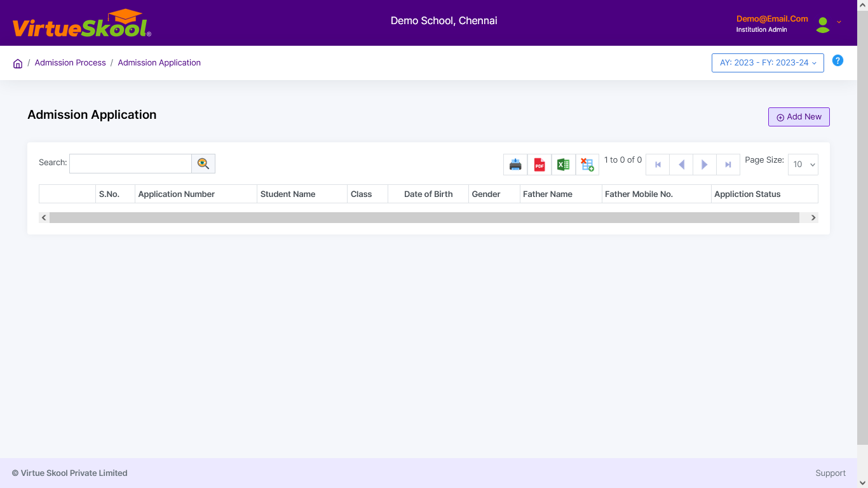The image size is (868, 488).
Task: Click the scrollbar left arrow
Action: (x=44, y=217)
